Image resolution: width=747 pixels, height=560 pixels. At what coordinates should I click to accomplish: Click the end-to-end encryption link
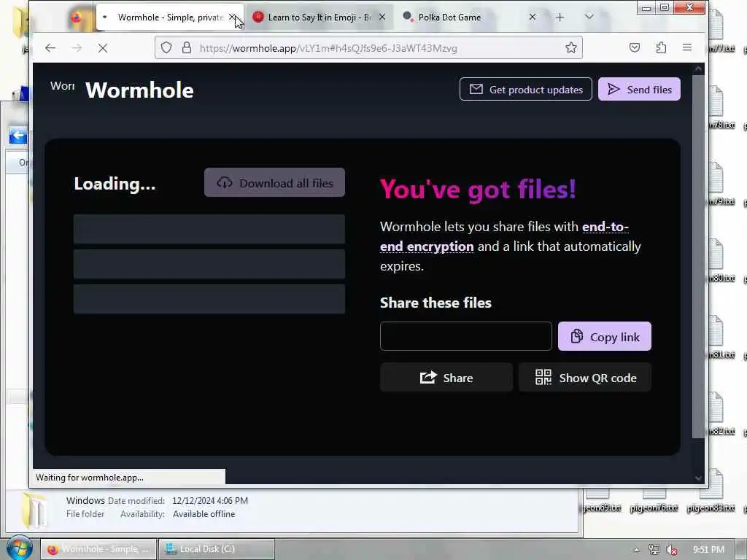[x=504, y=236]
